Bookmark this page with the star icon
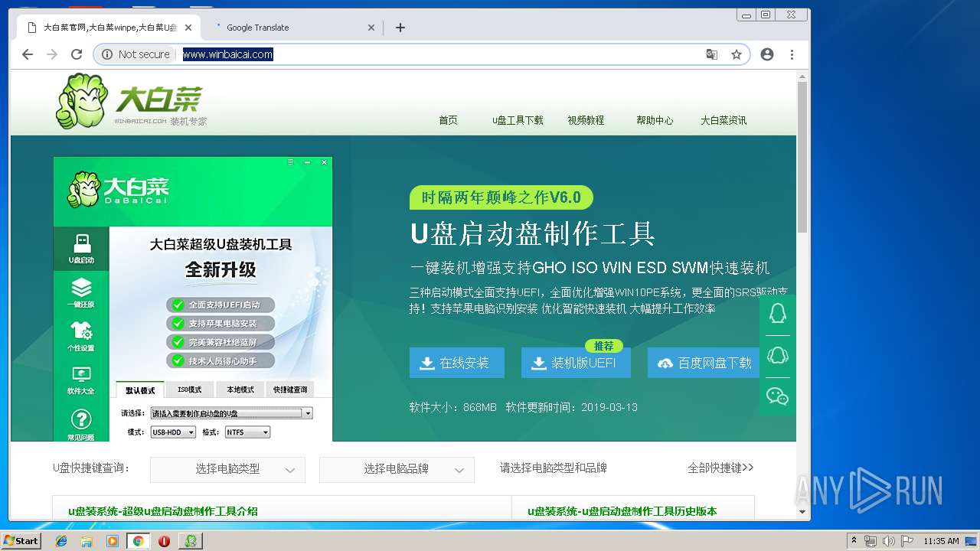 pos(737,54)
